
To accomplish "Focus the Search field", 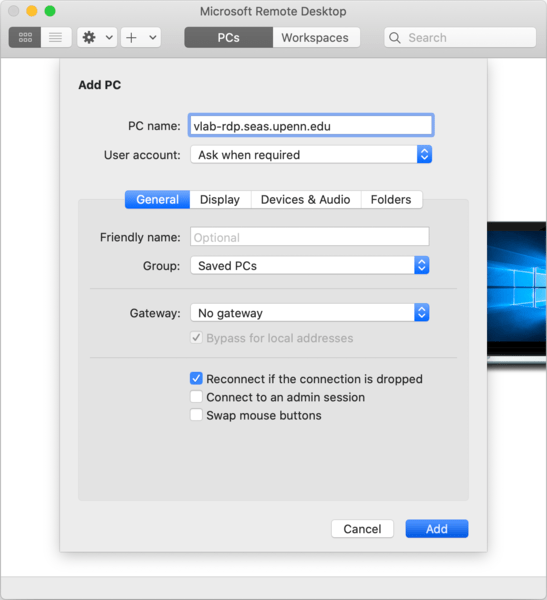I will pyautogui.click(x=460, y=38).
